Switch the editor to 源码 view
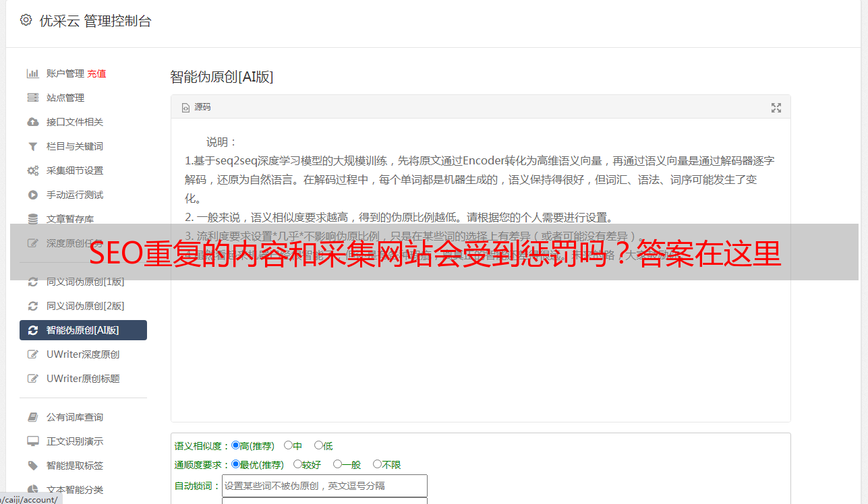The height and width of the screenshot is (504, 868). (x=196, y=107)
